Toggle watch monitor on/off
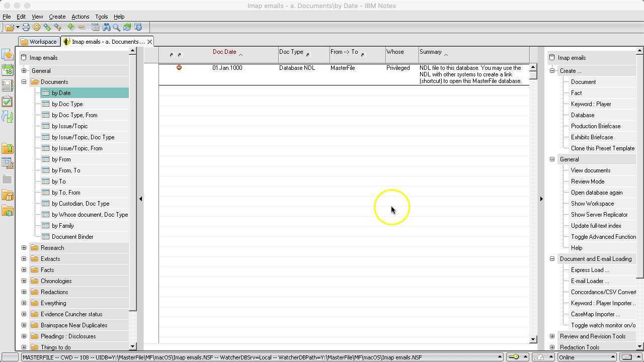The width and height of the screenshot is (644, 362). click(x=603, y=325)
